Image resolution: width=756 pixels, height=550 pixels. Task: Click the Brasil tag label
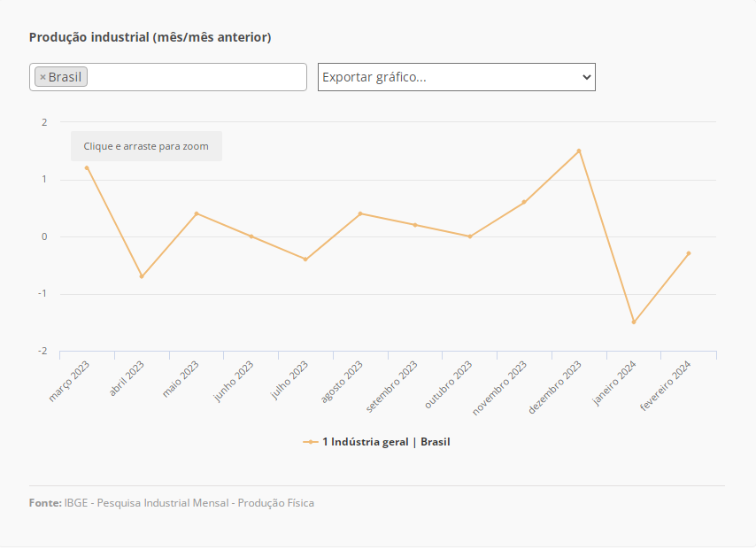pos(65,78)
